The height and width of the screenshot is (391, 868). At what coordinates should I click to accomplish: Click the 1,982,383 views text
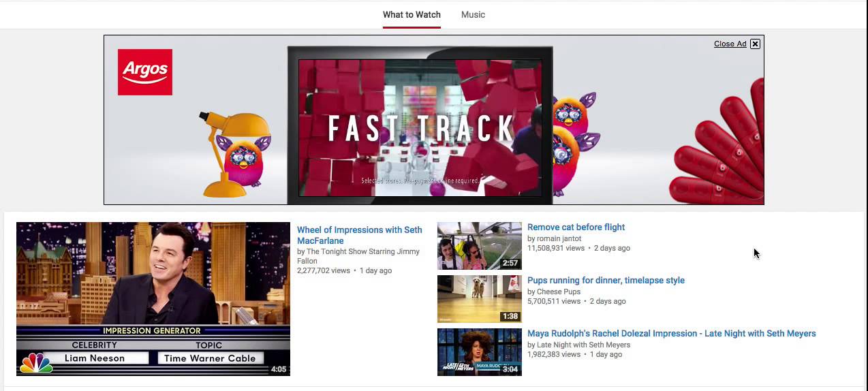pyautogui.click(x=554, y=354)
